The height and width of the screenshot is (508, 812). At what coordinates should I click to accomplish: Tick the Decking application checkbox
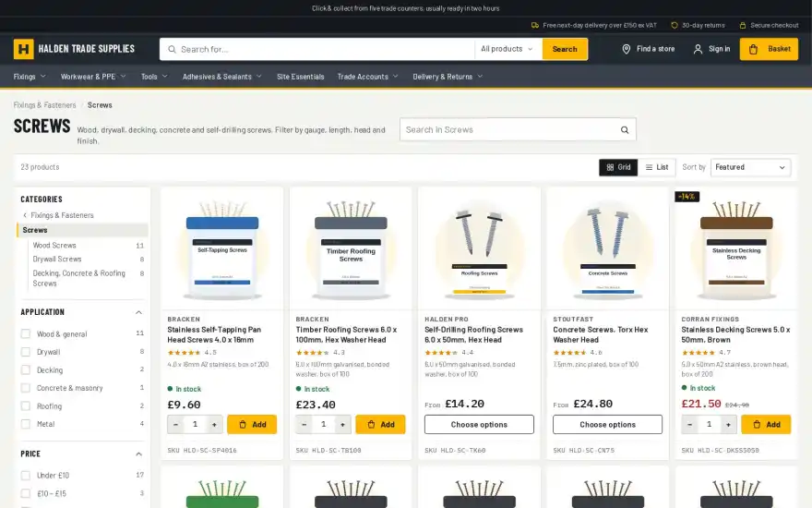[x=26, y=370]
